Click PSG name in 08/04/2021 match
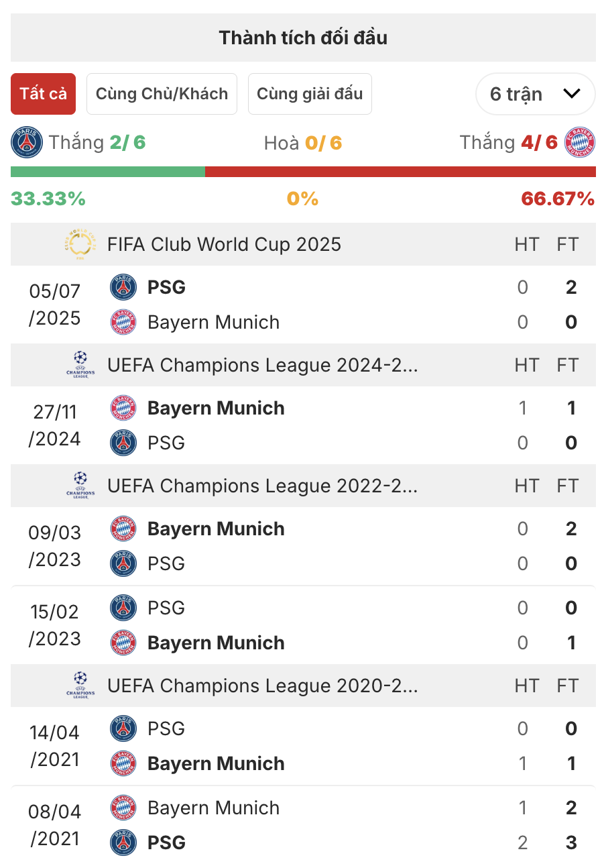 166,843
